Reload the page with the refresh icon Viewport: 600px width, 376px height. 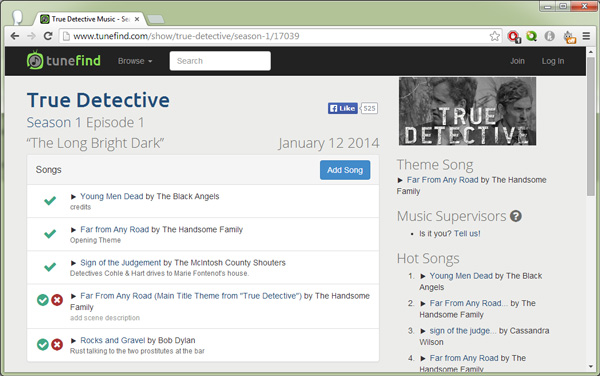pos(48,36)
